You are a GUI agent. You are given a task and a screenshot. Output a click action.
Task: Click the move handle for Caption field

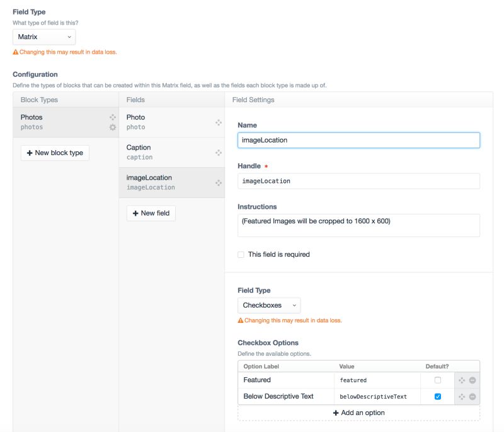coord(219,153)
